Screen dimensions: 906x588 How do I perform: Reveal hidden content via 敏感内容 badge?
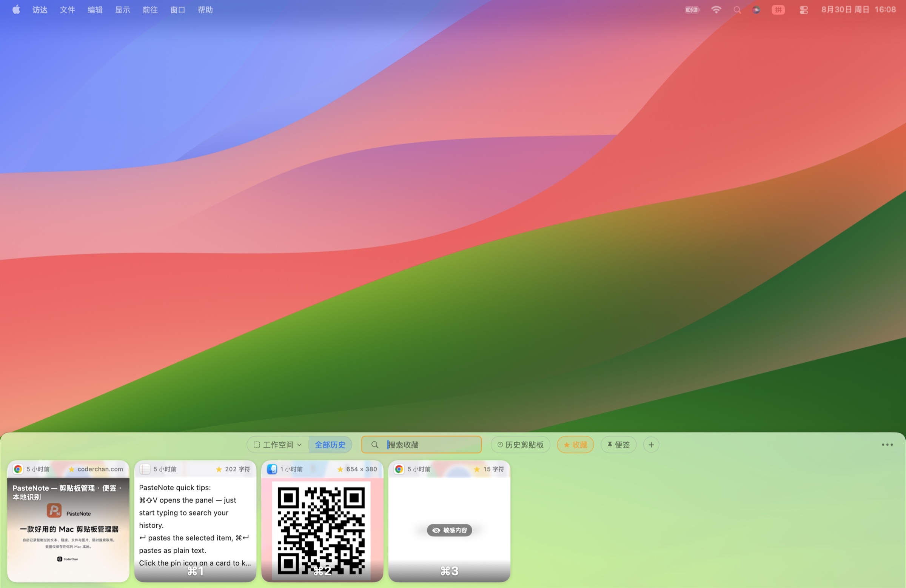point(449,530)
